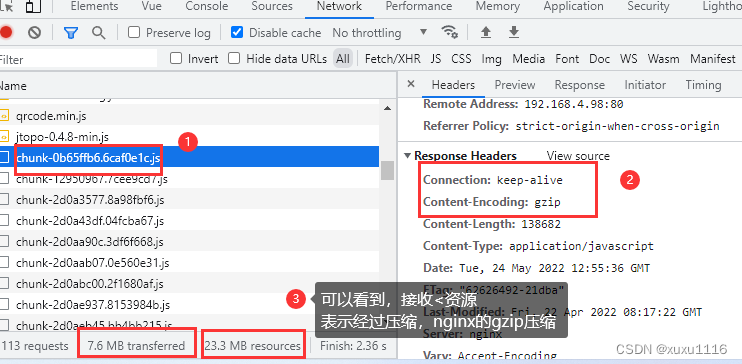This screenshot has width=742, height=364.
Task: Close the request details pane
Action: pyautogui.click(x=411, y=84)
